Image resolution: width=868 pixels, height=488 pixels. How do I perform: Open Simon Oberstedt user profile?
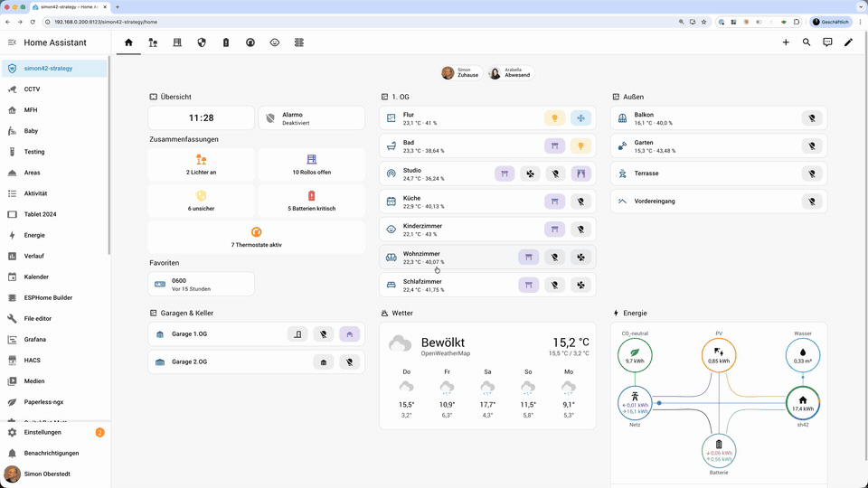click(54, 474)
